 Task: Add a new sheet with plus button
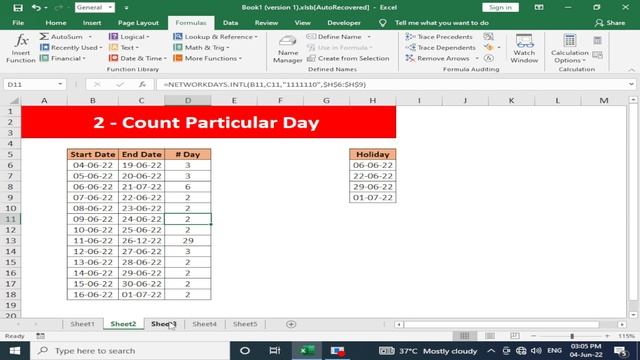(x=291, y=324)
